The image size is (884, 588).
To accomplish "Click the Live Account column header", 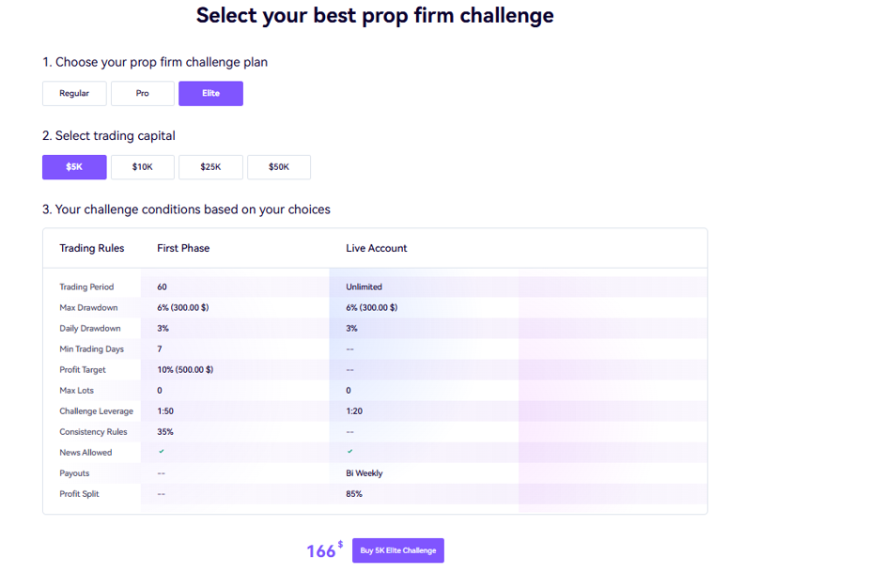I will [377, 248].
